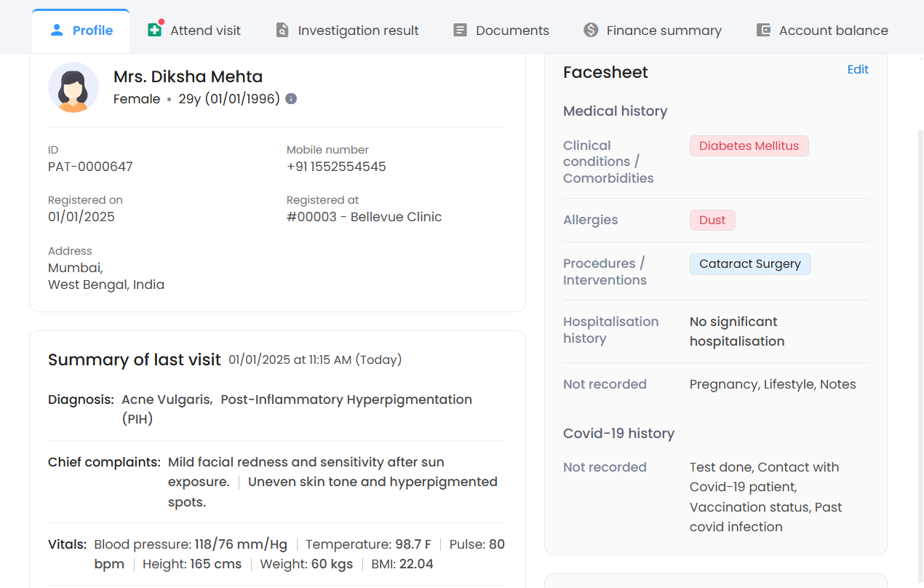Click the Attend visit medical icon
This screenshot has width=924, height=588.
(x=154, y=30)
